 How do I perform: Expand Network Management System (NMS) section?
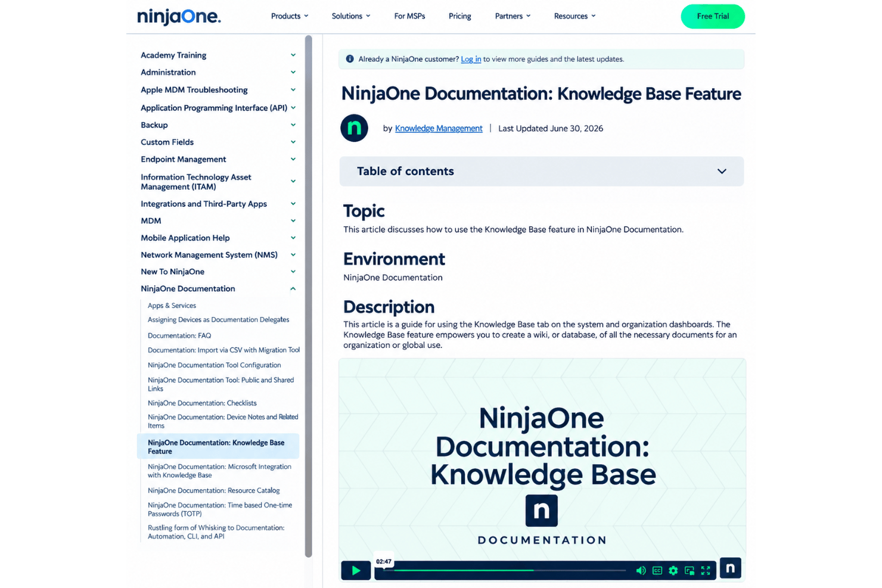[x=218, y=254]
